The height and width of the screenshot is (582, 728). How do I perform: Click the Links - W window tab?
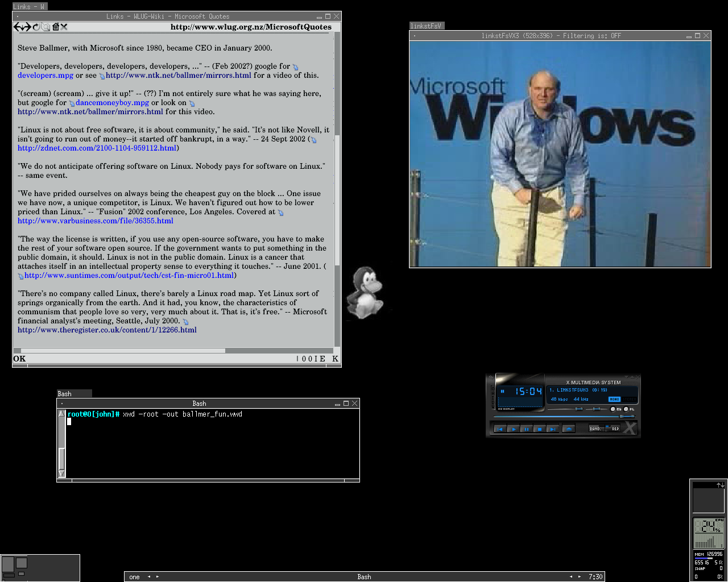click(30, 7)
